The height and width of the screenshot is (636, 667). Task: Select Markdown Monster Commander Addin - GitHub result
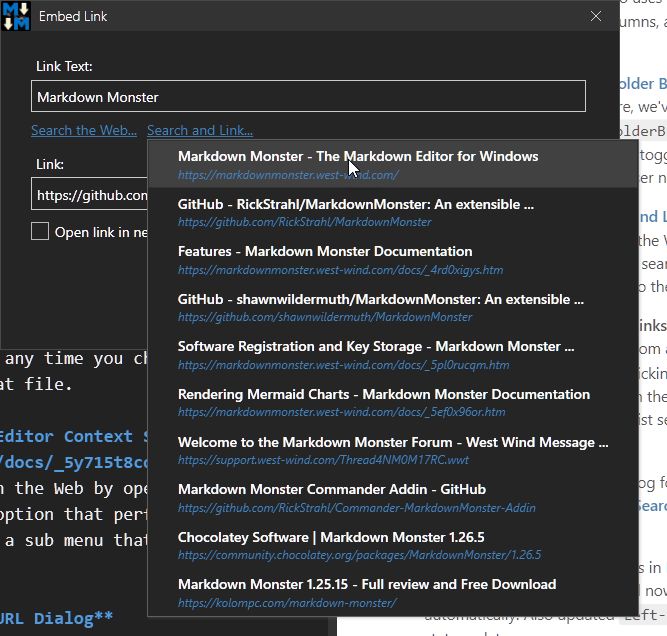click(393, 498)
